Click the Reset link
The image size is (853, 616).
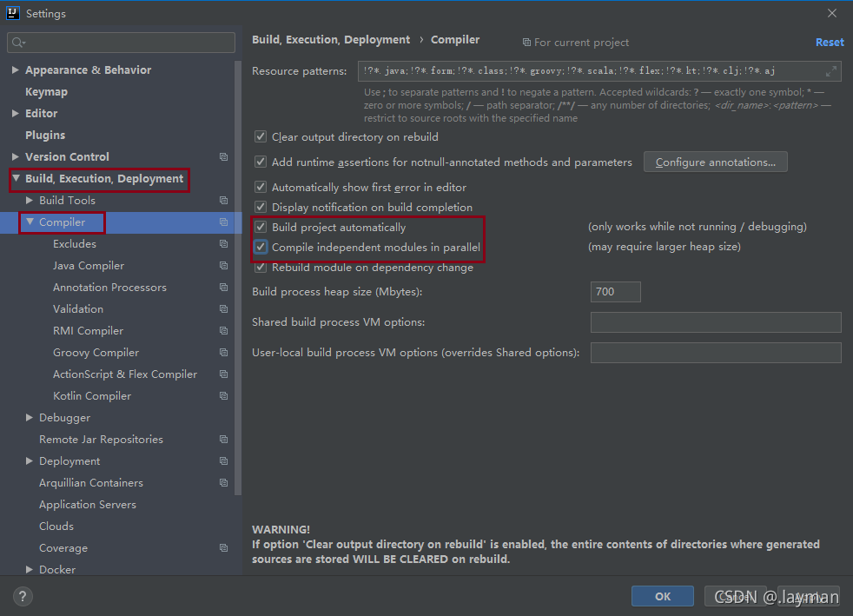[x=830, y=43]
